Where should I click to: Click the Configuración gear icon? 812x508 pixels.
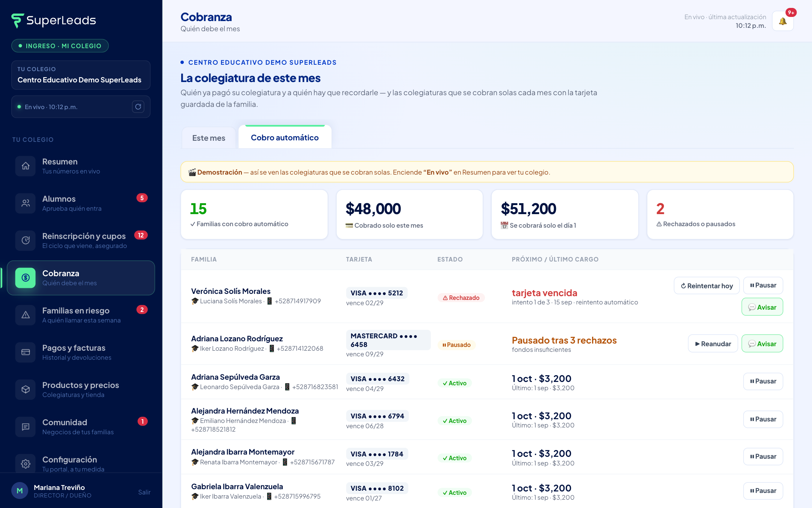click(26, 464)
